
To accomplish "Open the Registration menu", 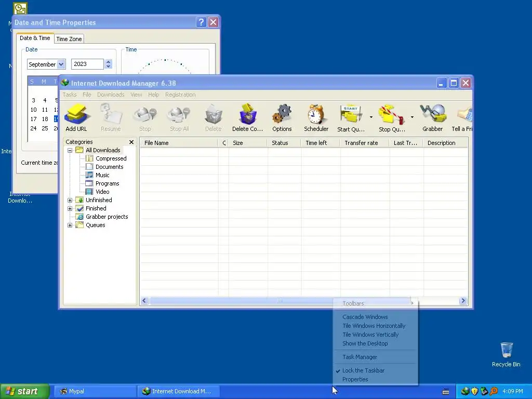I will pyautogui.click(x=180, y=95).
